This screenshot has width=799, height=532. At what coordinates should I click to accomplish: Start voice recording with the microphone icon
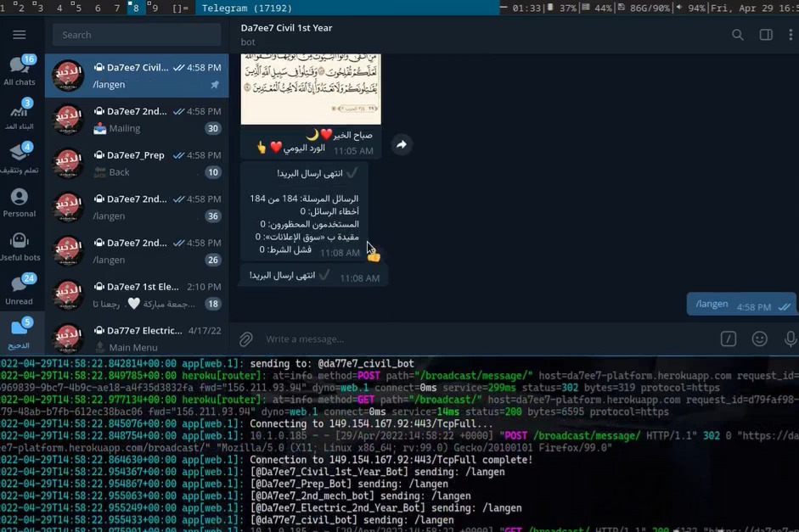click(x=790, y=339)
